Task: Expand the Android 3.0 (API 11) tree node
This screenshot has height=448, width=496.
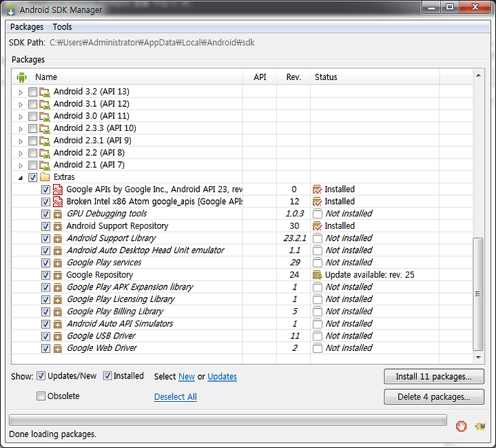Action: coord(21,116)
